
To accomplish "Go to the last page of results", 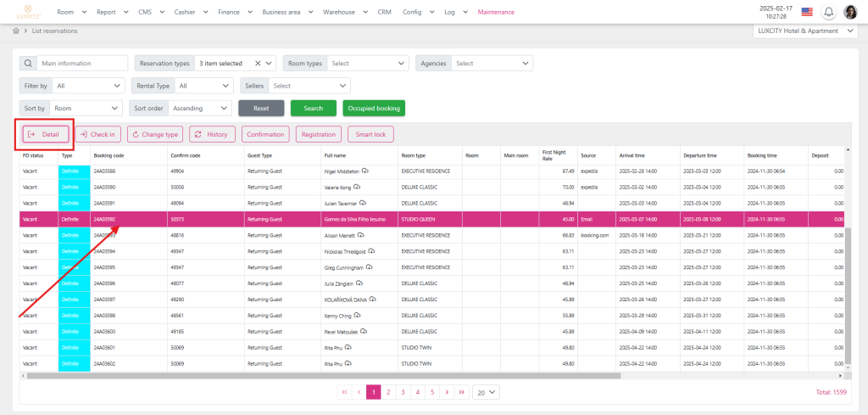I will pyautogui.click(x=460, y=392).
